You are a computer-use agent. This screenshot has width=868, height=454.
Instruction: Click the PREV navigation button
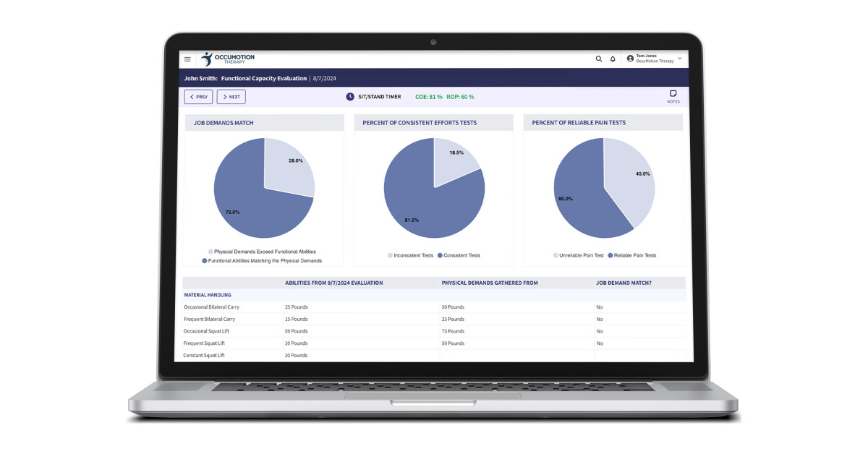[197, 96]
